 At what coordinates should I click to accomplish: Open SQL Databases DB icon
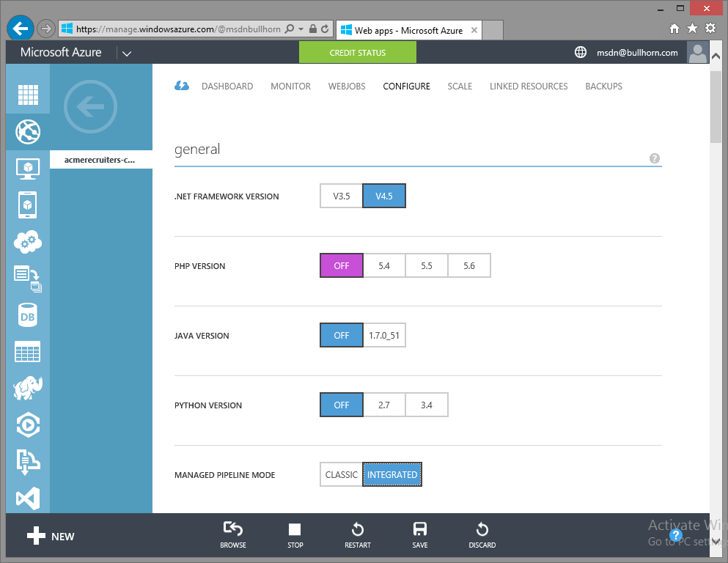[28, 316]
